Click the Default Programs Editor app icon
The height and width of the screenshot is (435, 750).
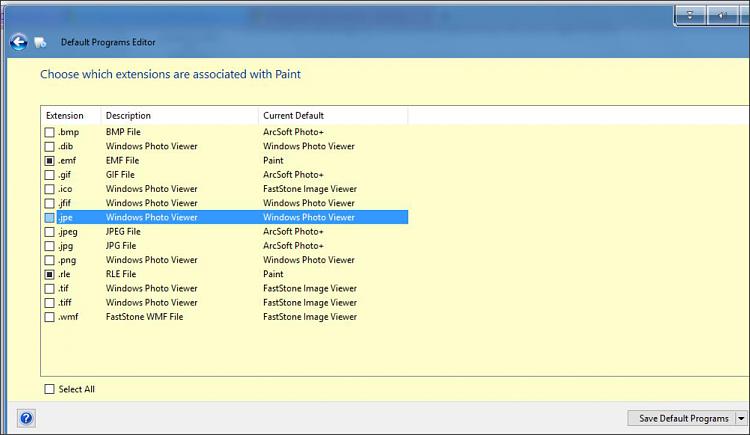pos(40,43)
